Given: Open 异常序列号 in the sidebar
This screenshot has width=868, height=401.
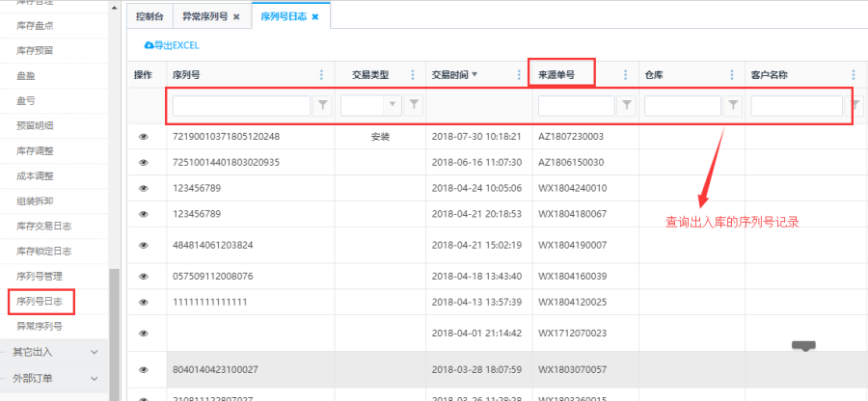Looking at the screenshot, I should pyautogui.click(x=41, y=327).
